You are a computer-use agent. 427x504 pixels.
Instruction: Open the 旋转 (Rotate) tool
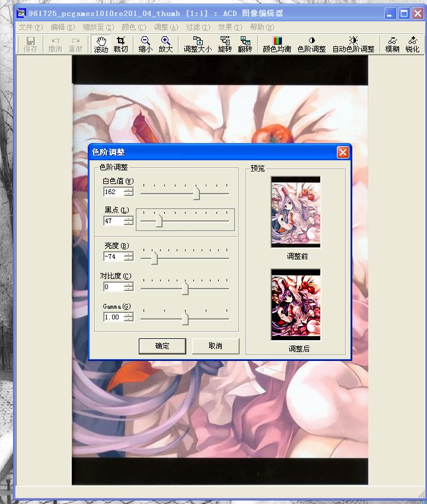pos(225,45)
